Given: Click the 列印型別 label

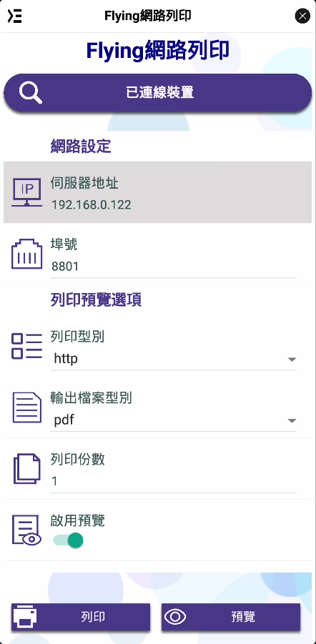Looking at the screenshot, I should click(x=78, y=337).
